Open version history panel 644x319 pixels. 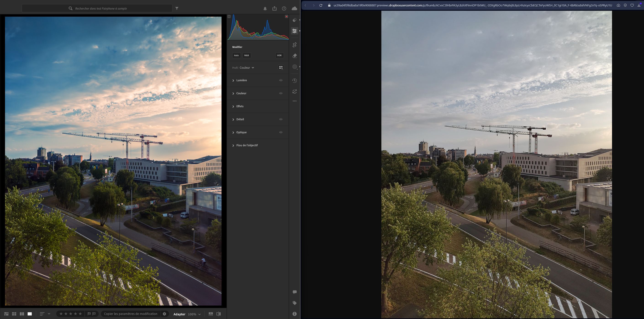(x=295, y=81)
